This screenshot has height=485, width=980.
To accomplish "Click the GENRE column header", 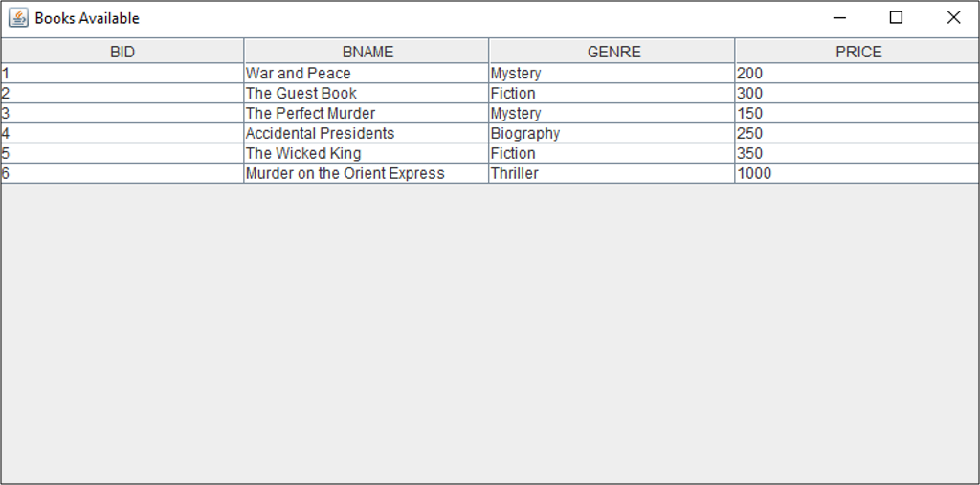I will click(613, 52).
